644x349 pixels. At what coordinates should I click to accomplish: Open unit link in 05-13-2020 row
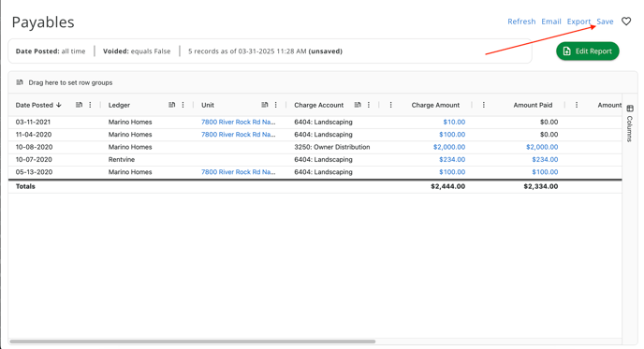tap(238, 172)
